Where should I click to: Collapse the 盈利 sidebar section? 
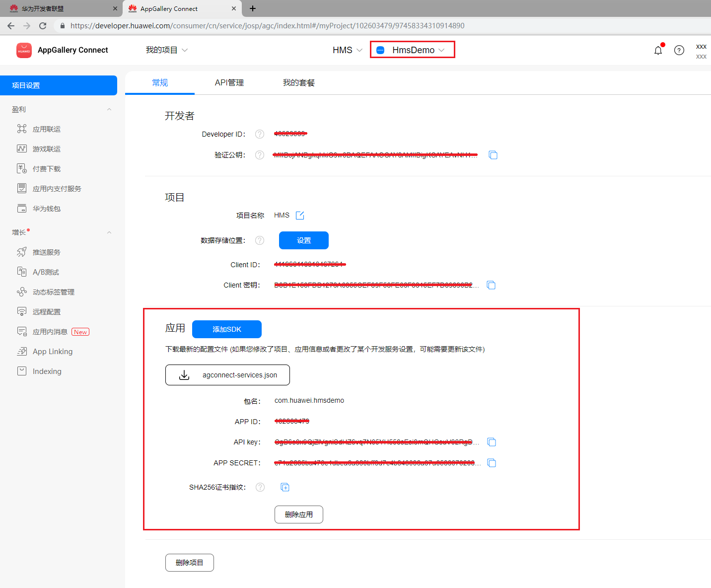point(109,109)
